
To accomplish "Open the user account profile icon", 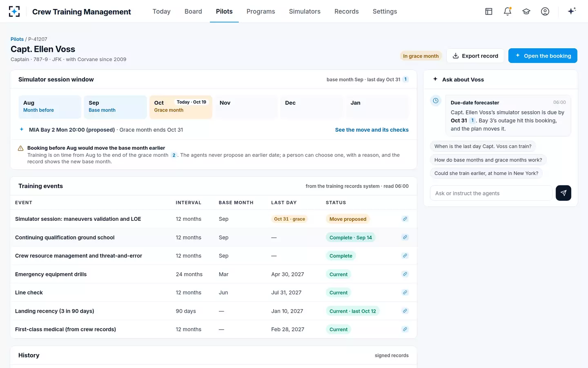I will (x=545, y=11).
